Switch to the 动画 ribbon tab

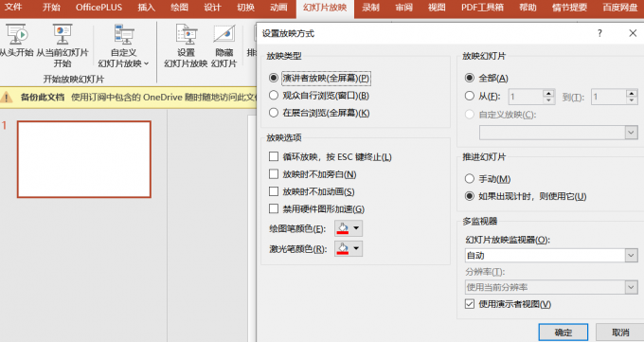[x=278, y=8]
